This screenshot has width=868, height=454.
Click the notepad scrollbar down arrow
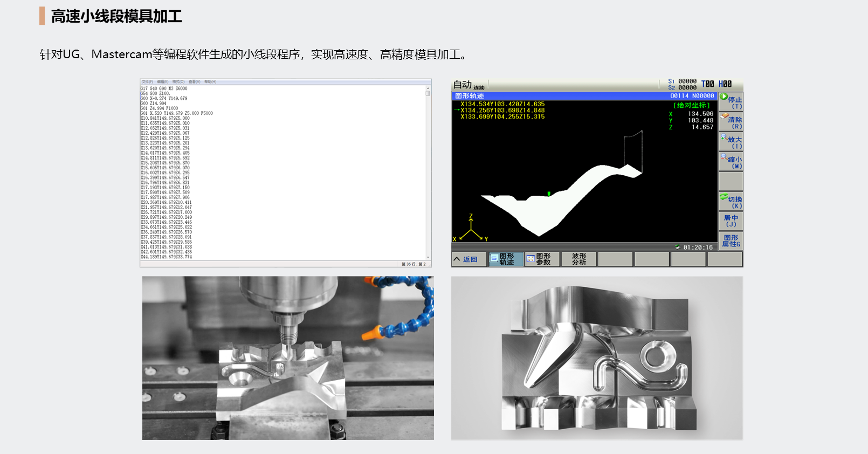tap(429, 258)
